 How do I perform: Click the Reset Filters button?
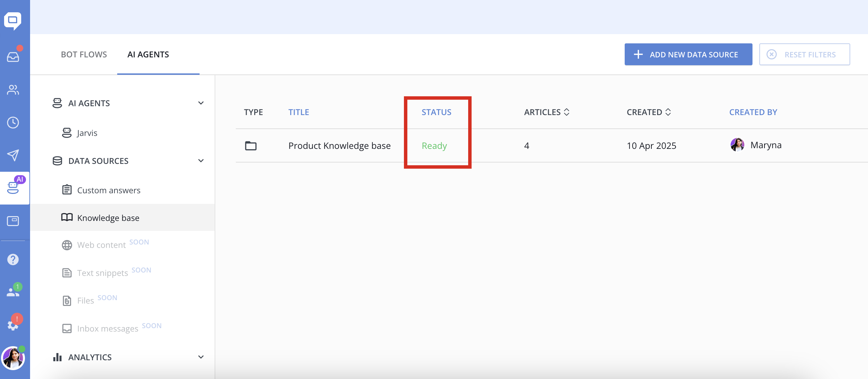click(804, 54)
